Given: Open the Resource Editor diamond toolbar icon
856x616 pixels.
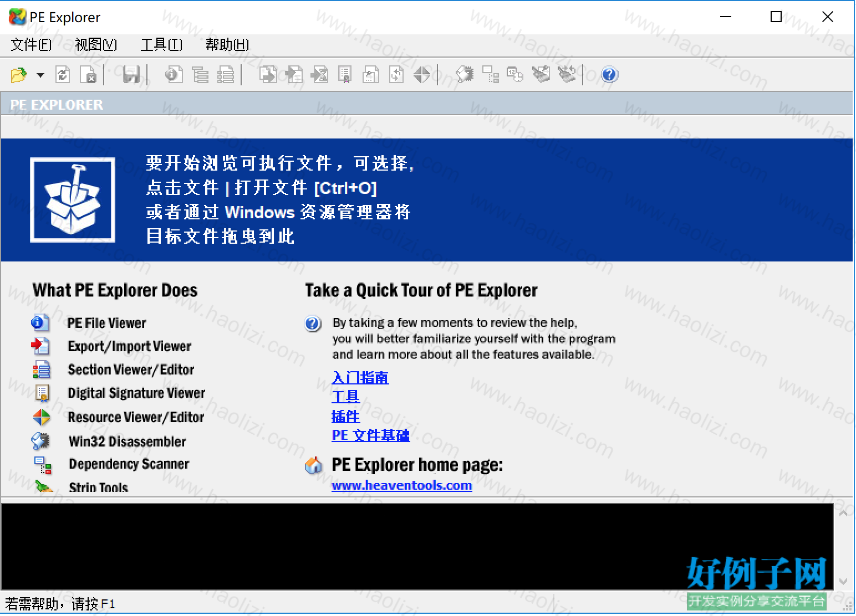Looking at the screenshot, I should [422, 74].
